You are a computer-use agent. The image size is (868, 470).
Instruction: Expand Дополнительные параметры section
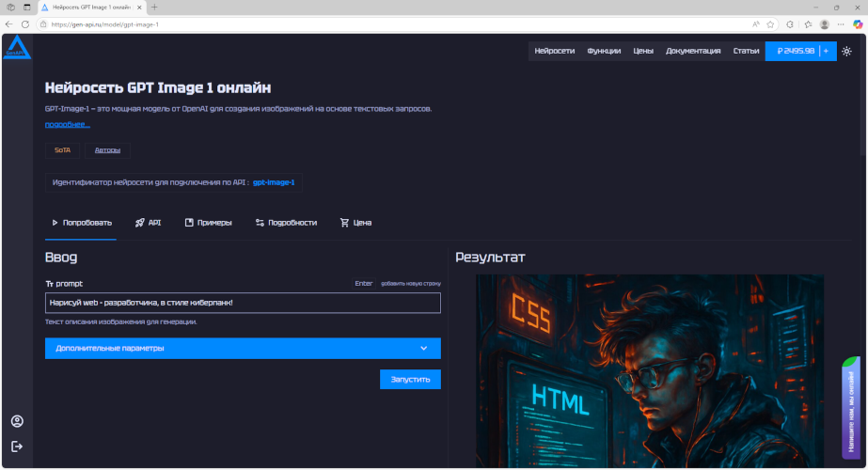click(x=243, y=348)
